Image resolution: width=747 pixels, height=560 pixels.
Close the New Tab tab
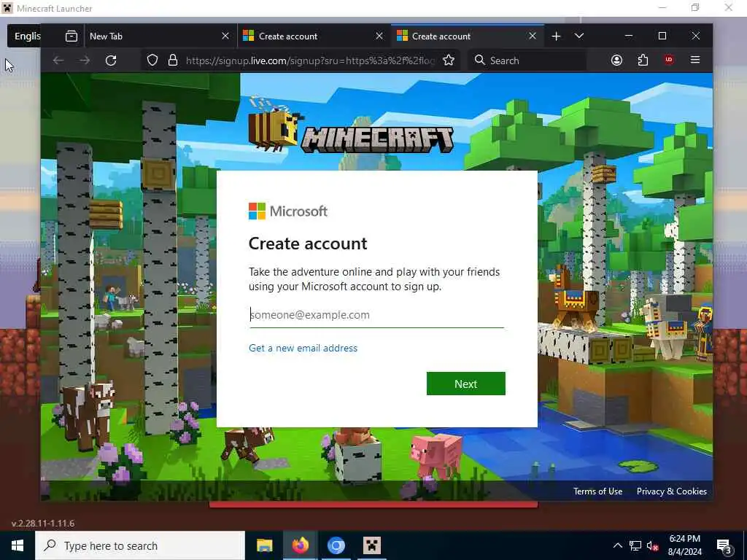click(225, 36)
